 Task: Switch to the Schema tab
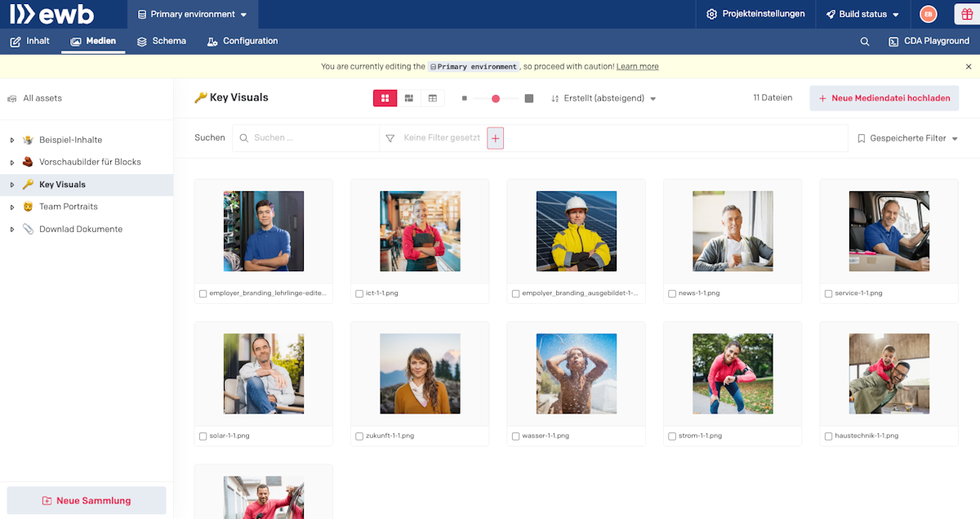tap(161, 41)
